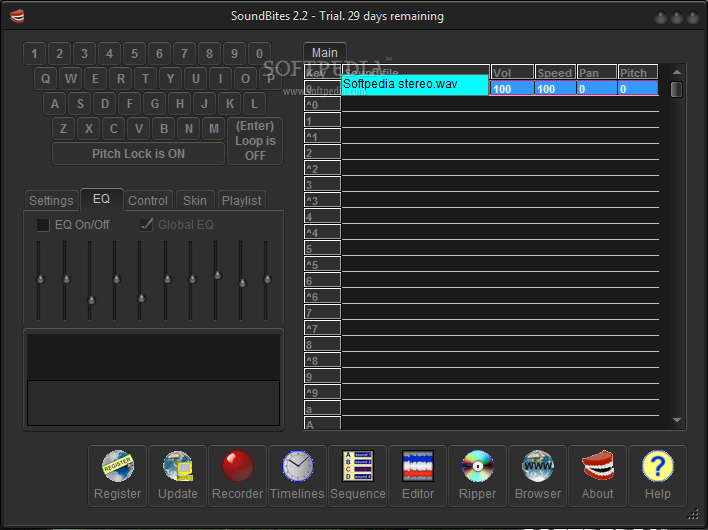Click the window resize grip in corner

coord(693,514)
